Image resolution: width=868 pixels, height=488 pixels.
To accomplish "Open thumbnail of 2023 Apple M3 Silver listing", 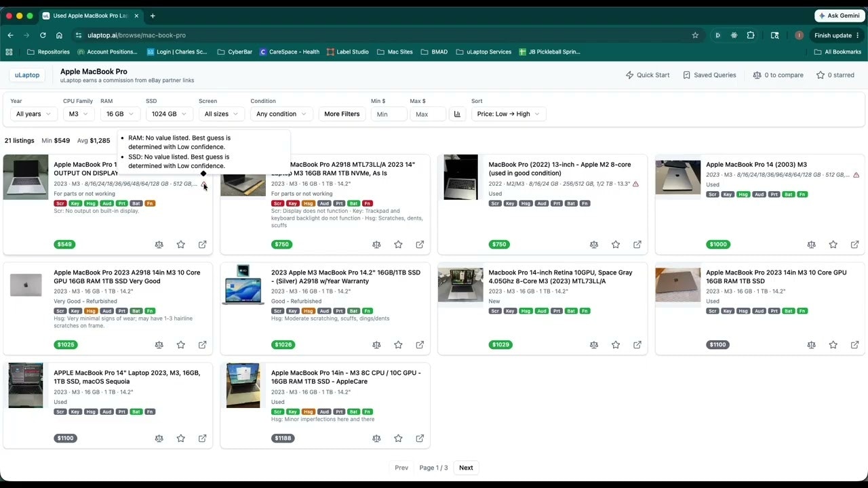I will 243,285.
